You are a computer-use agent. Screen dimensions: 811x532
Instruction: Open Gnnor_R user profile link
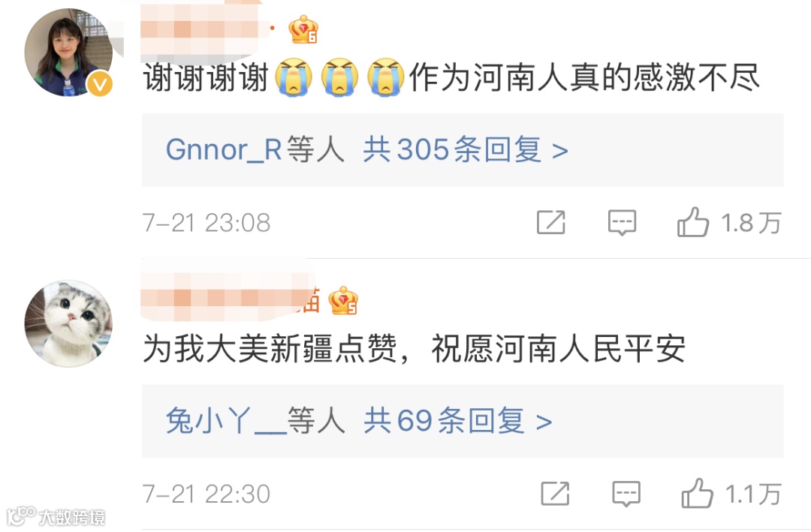tap(224, 150)
